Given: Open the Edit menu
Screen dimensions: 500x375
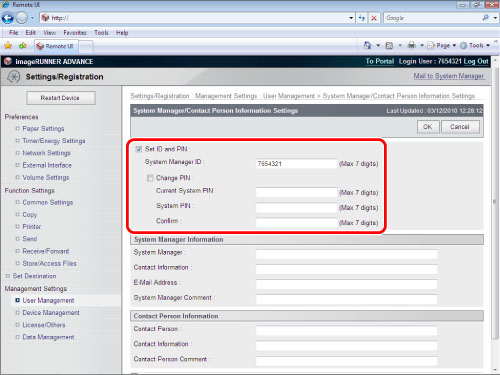Looking at the screenshot, I should 30,33.
